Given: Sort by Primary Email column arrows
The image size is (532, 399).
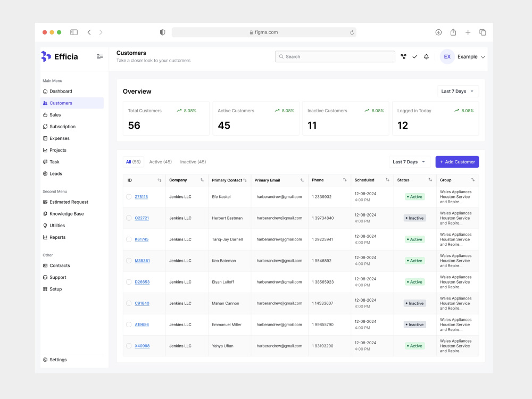Looking at the screenshot, I should click(302, 180).
